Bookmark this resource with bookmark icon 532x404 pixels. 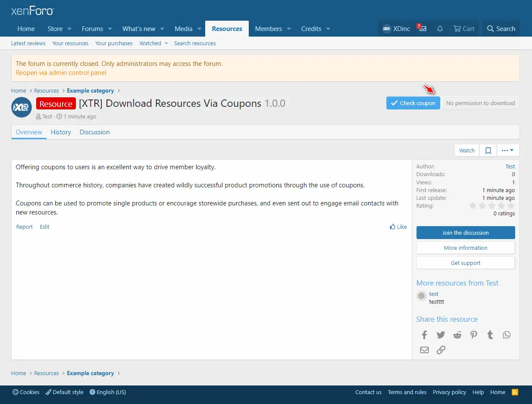pos(488,150)
